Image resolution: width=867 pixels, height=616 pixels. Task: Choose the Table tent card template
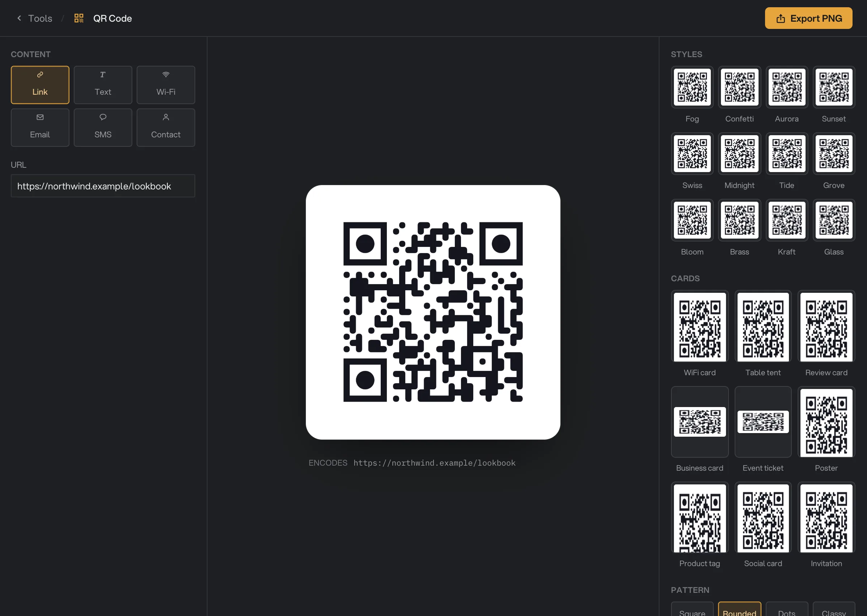point(763,326)
